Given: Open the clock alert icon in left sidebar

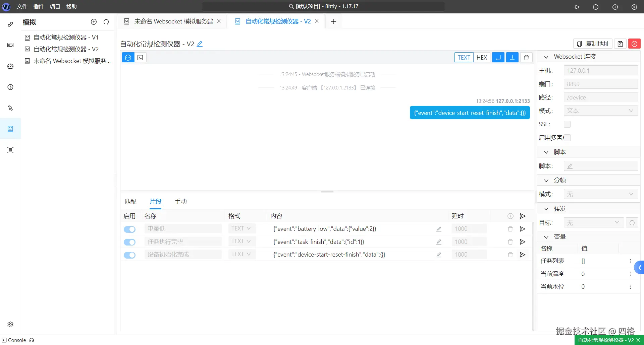Looking at the screenshot, I should click(10, 87).
